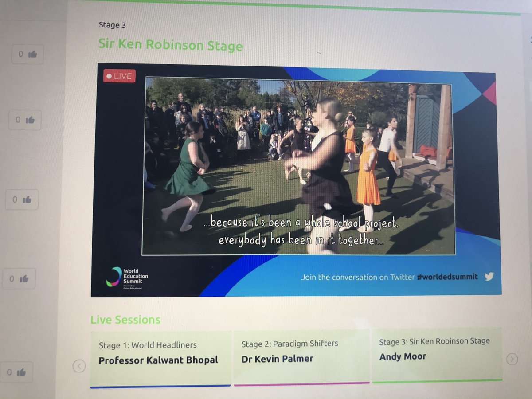Click the fourth like button from top
The width and height of the screenshot is (532, 399).
(x=19, y=279)
